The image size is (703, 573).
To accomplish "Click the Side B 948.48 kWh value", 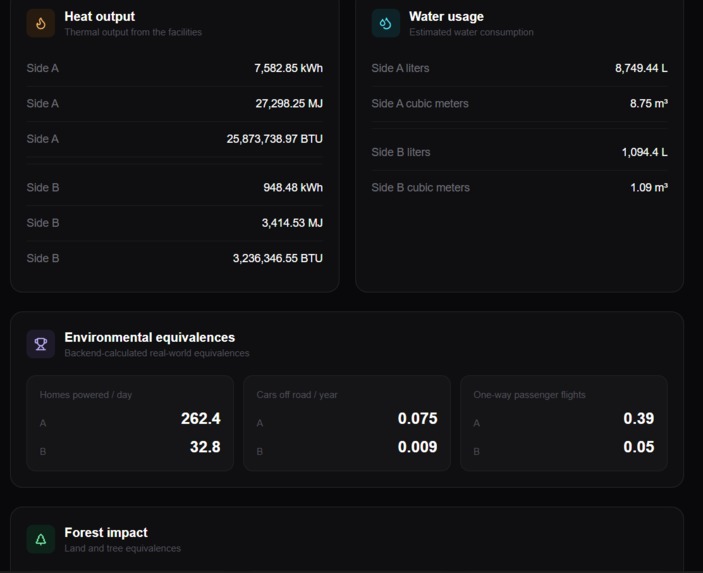I will click(x=293, y=187).
